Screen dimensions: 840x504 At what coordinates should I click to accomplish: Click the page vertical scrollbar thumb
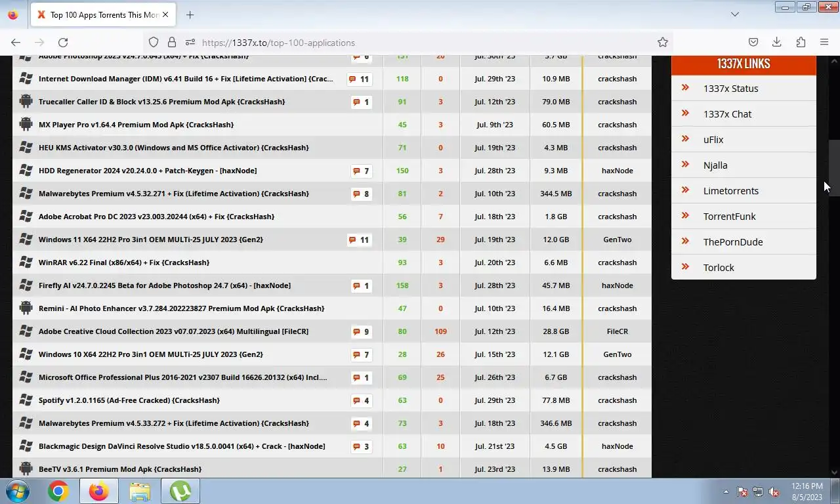(x=834, y=168)
